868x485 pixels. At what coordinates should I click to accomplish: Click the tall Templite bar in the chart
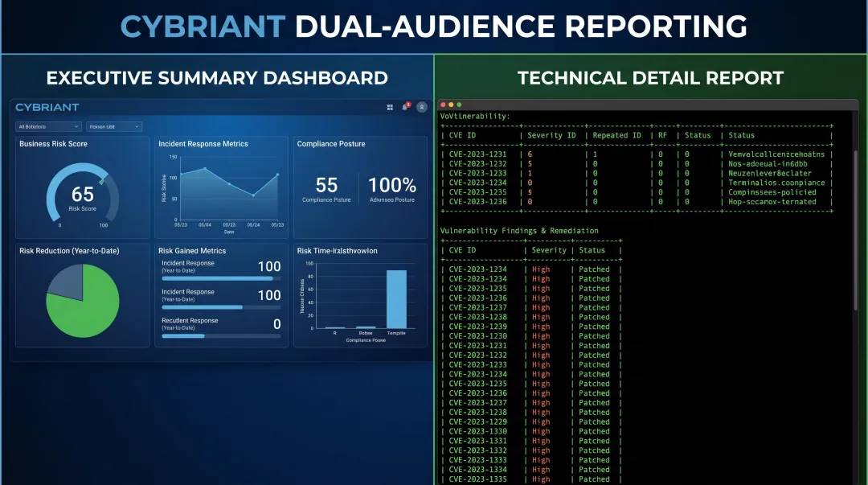pos(396,299)
